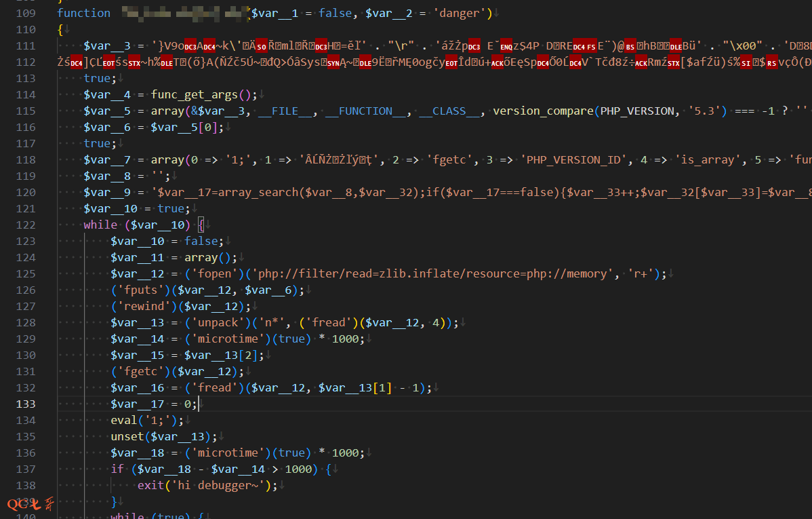Click line number 122 in gutter
The image size is (812, 519).
point(25,225)
